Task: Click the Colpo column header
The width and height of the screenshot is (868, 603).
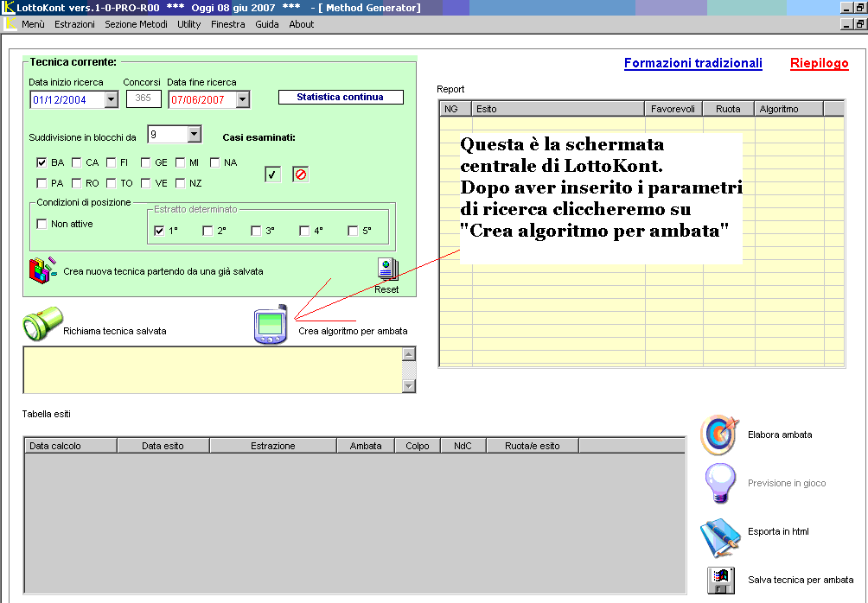Action: coord(418,446)
